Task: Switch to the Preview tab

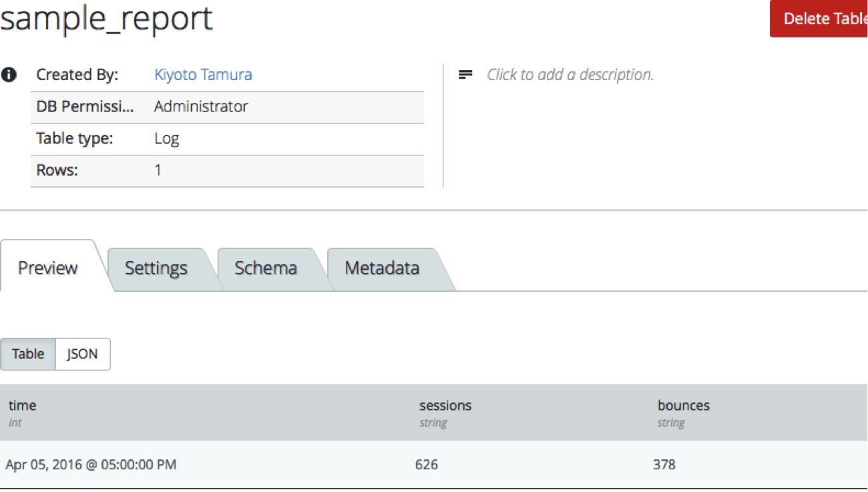Action: 48,268
